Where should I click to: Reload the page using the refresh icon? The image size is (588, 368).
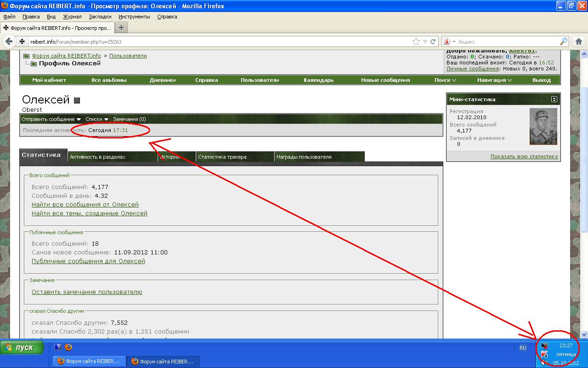tap(433, 41)
